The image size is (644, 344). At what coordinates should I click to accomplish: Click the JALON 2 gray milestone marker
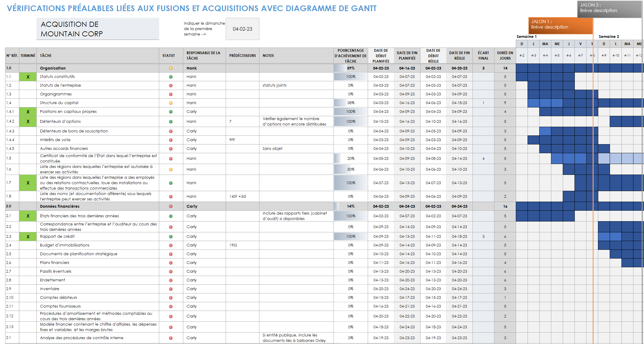click(x=609, y=9)
